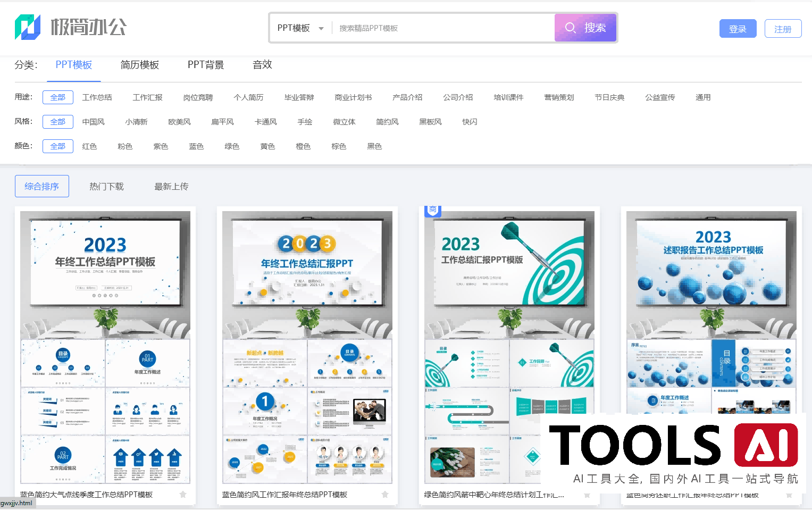Switch to the PPT背景 category tab

205,65
